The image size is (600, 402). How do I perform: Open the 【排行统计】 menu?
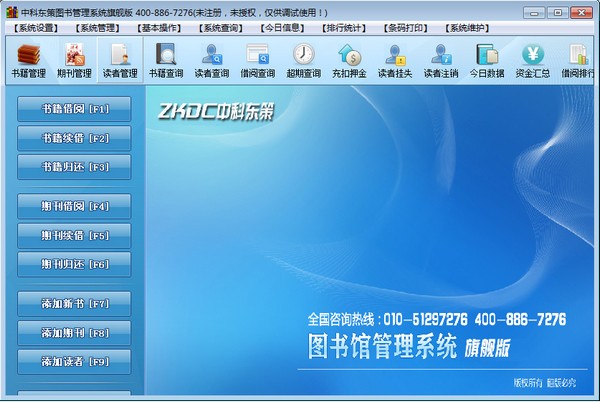[x=345, y=28]
